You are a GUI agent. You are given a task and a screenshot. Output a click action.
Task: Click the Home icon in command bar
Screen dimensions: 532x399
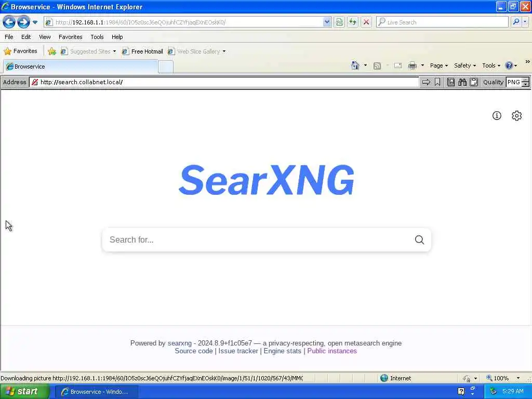pyautogui.click(x=355, y=65)
